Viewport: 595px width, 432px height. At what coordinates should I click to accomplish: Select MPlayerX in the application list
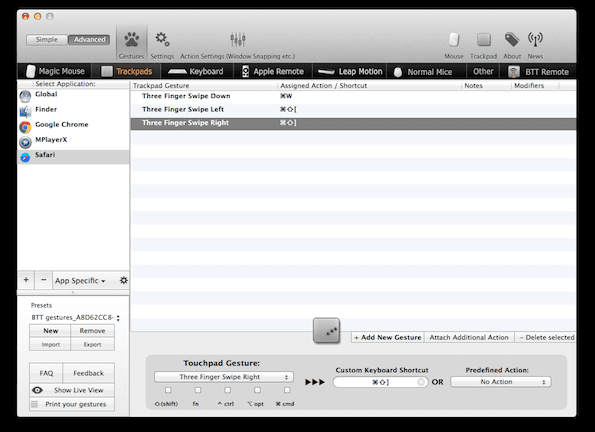point(73,141)
